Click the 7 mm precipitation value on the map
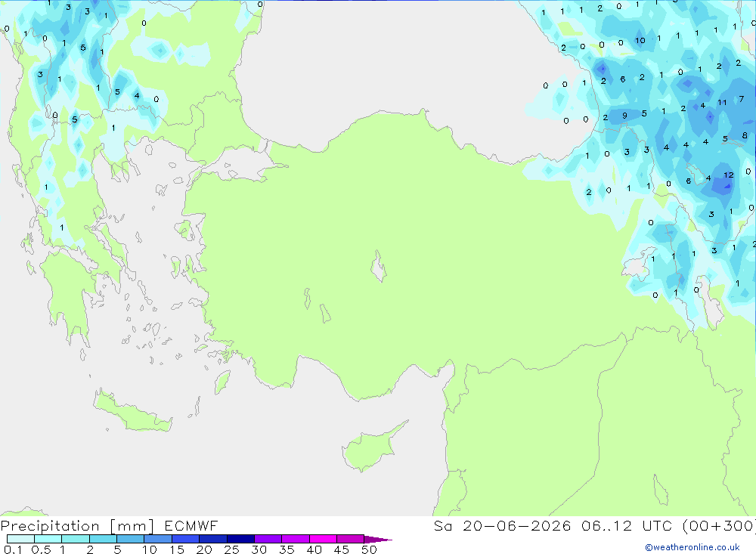 click(742, 99)
